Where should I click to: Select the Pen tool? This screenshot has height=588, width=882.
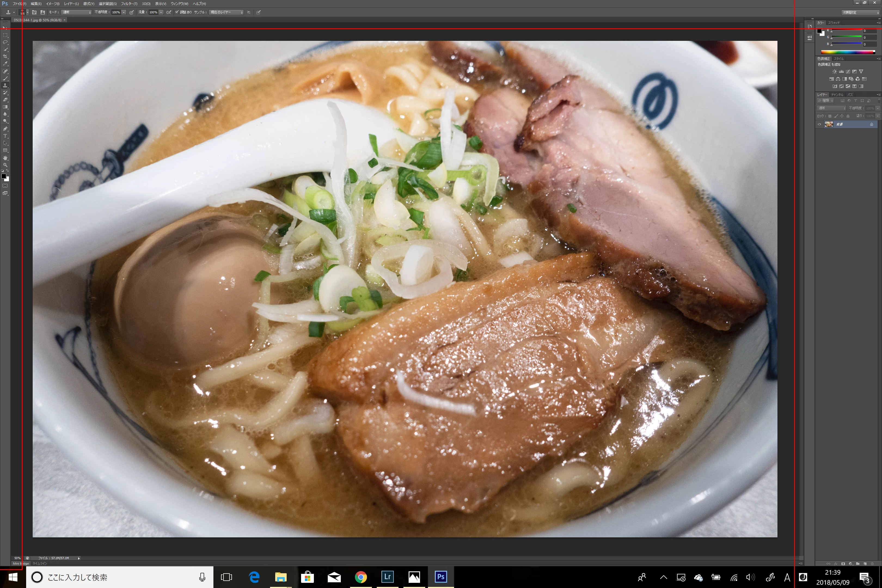tap(5, 128)
